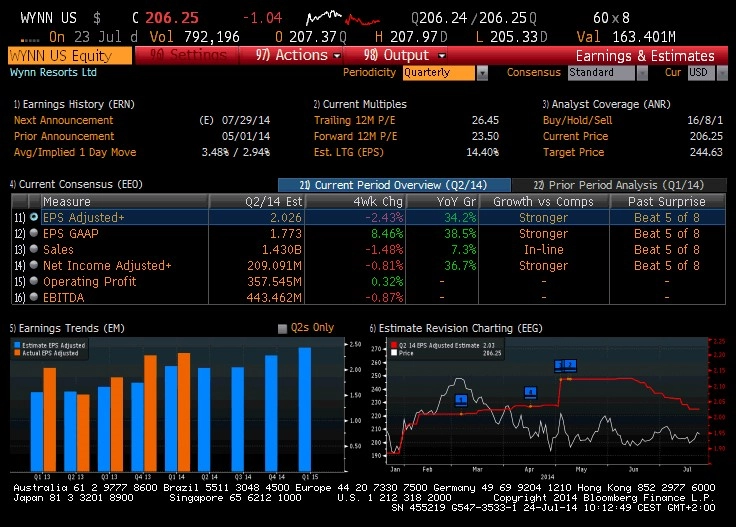Click the WYNN US Equity security field
Image resolution: width=736 pixels, height=527 pixels.
pos(69,55)
